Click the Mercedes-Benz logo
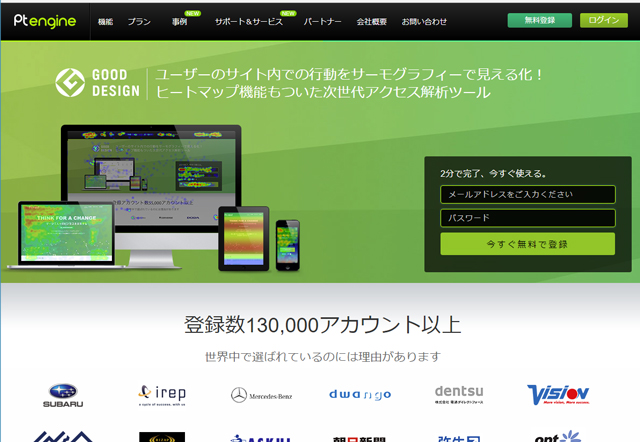Viewport: 640px width, 442px height. coord(262,395)
